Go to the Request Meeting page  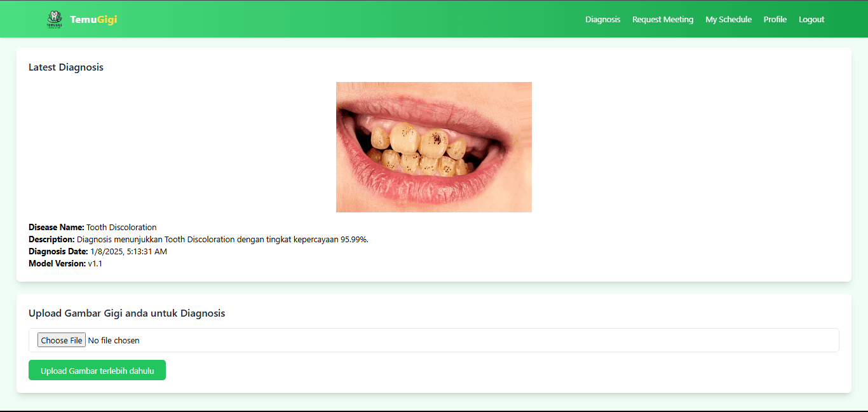662,20
